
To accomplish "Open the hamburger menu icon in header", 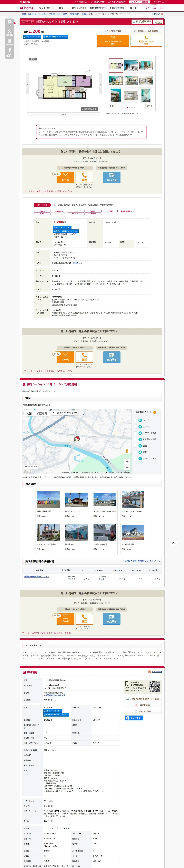I will (161, 8).
